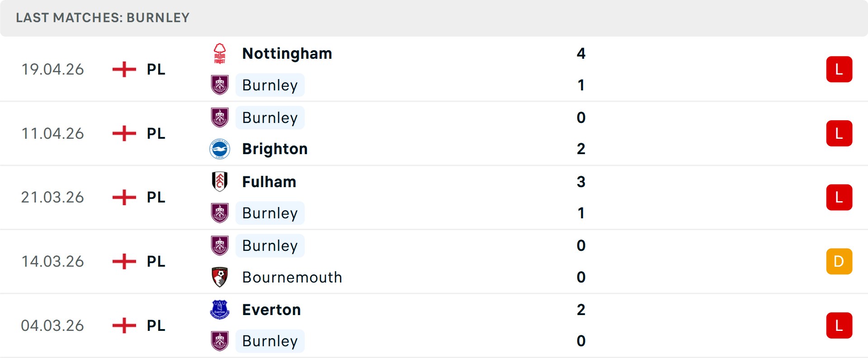The width and height of the screenshot is (868, 358).
Task: Select the Burnley crest in the top match row
Action: (x=220, y=85)
